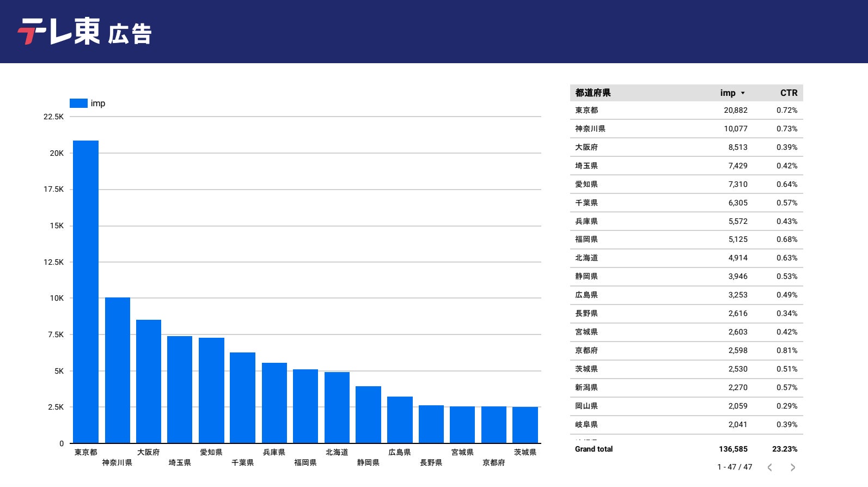Image resolution: width=868 pixels, height=487 pixels.
Task: Select the 広島県 bar in chart
Action: pyautogui.click(x=400, y=420)
